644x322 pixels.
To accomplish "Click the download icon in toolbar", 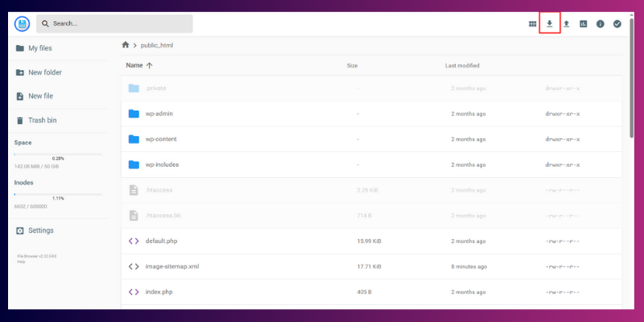I will tap(550, 24).
